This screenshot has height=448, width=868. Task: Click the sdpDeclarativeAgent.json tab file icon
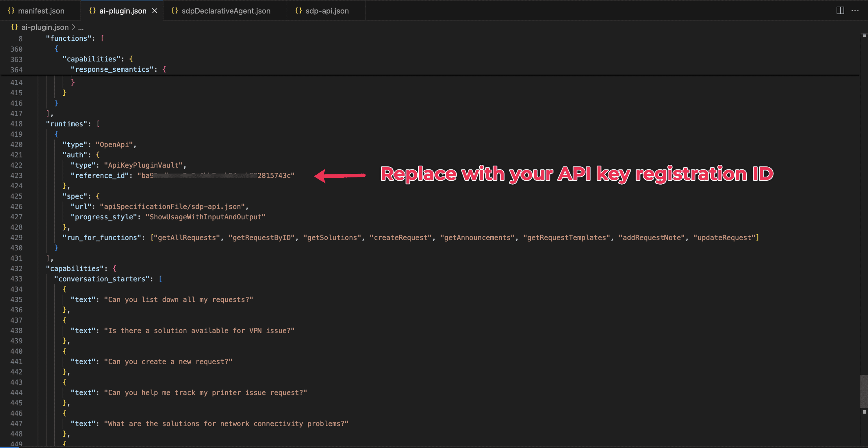point(174,11)
